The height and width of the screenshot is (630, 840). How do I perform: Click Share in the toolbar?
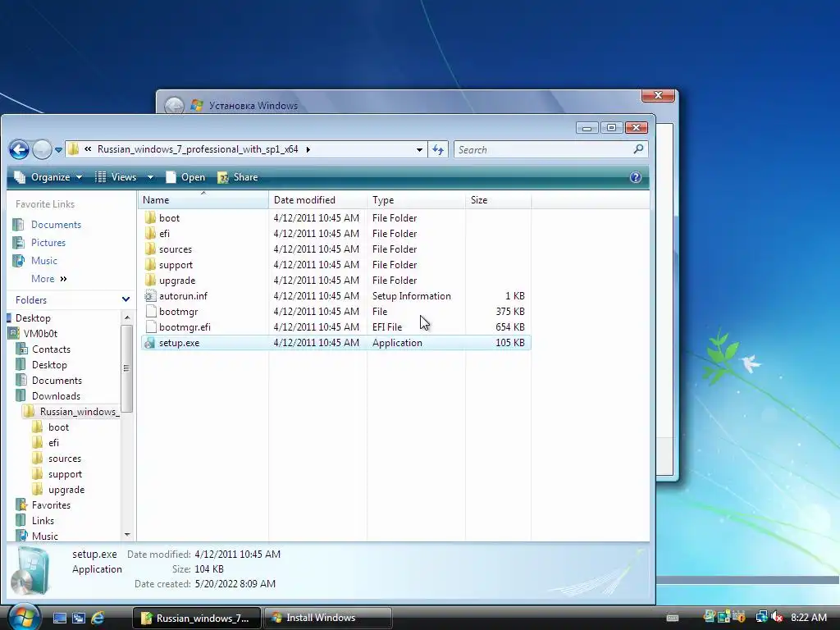click(238, 177)
